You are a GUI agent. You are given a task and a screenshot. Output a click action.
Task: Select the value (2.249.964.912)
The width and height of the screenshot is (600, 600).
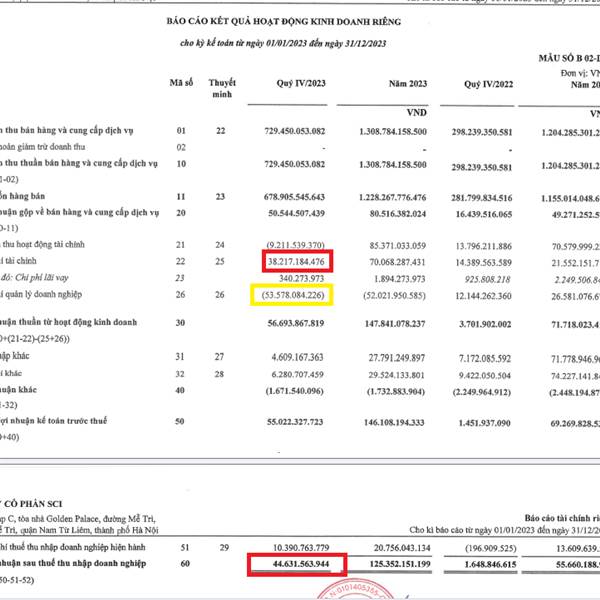[482, 392]
